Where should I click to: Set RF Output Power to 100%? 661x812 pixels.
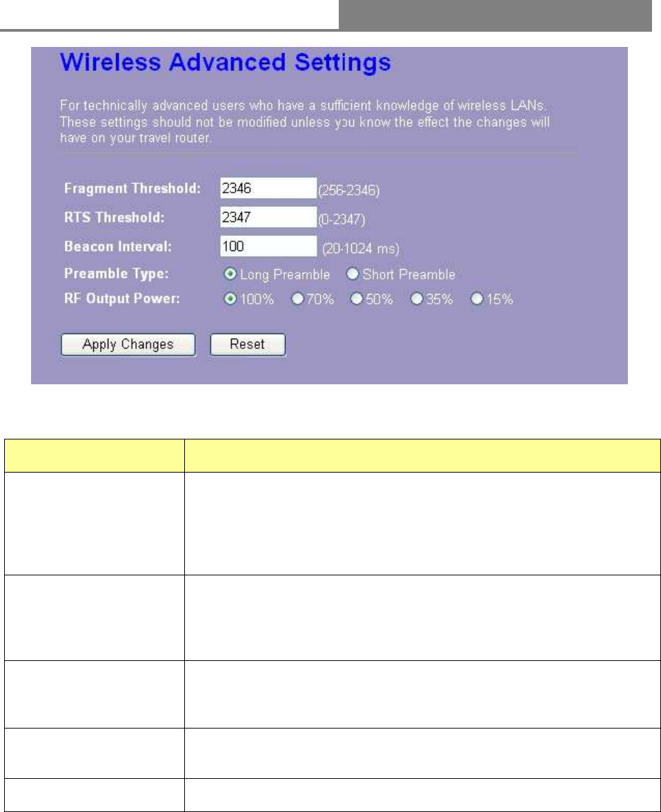click(230, 299)
